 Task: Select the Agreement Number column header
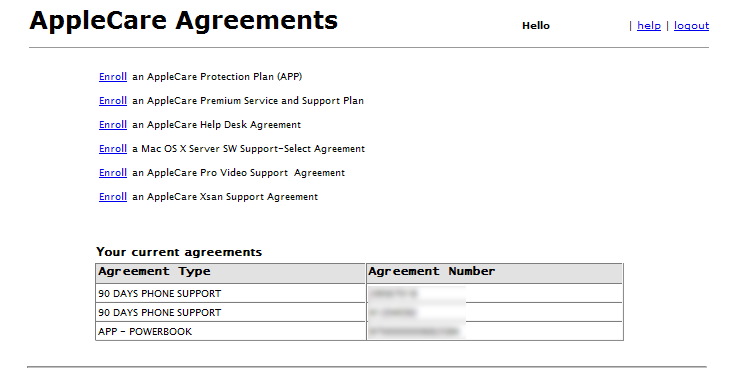click(x=494, y=273)
